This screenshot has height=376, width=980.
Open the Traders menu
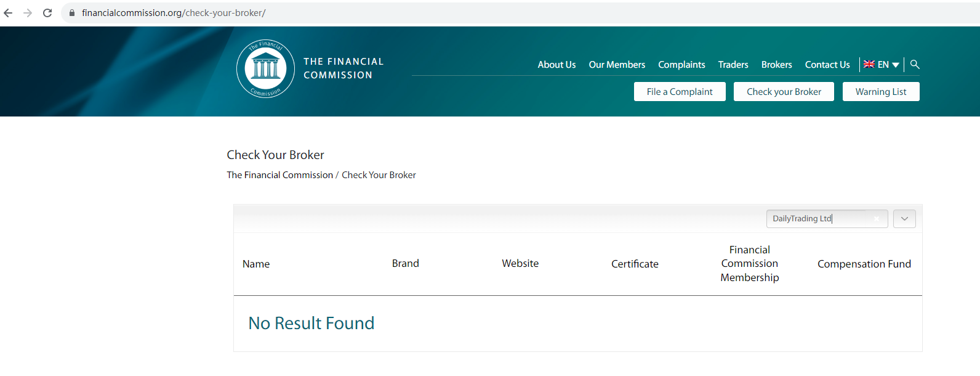733,65
